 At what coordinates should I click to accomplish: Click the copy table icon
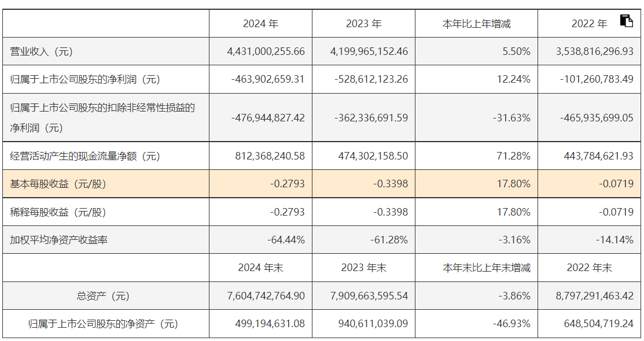626,21
